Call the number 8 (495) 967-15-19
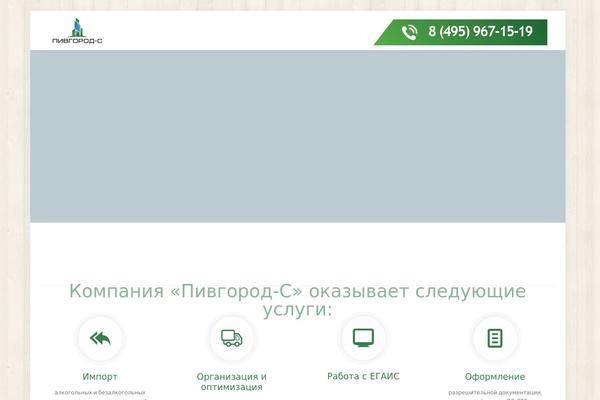The width and height of the screenshot is (600, 400). pos(480,31)
